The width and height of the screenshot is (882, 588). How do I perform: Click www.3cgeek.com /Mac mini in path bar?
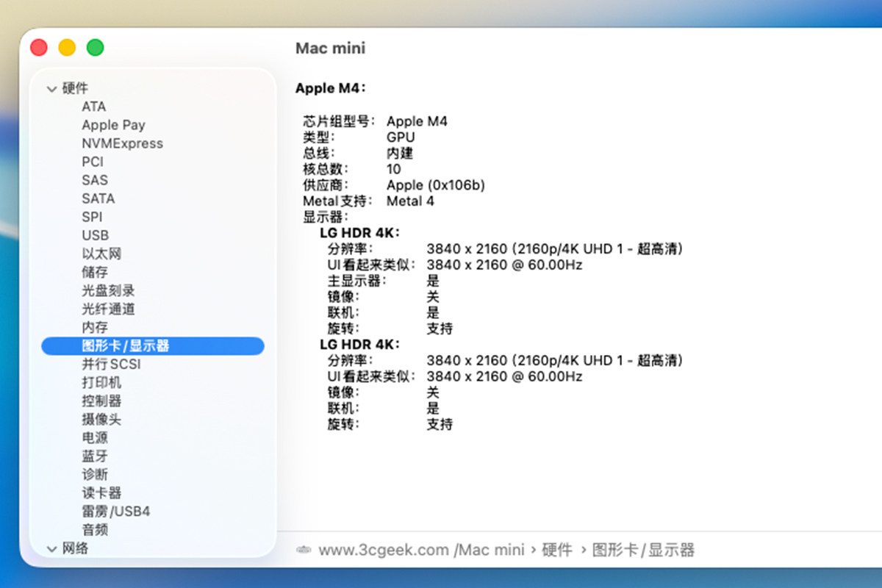coord(421,550)
